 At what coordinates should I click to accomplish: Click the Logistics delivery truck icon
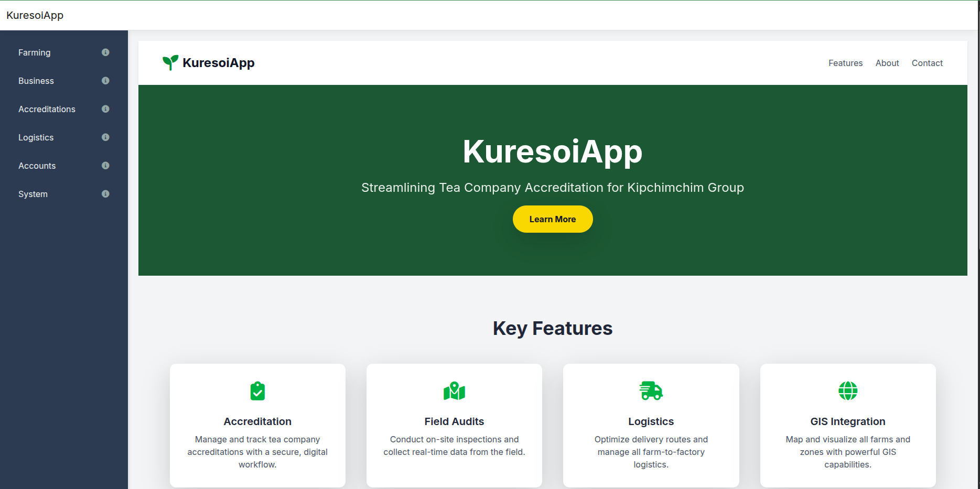[x=651, y=390]
